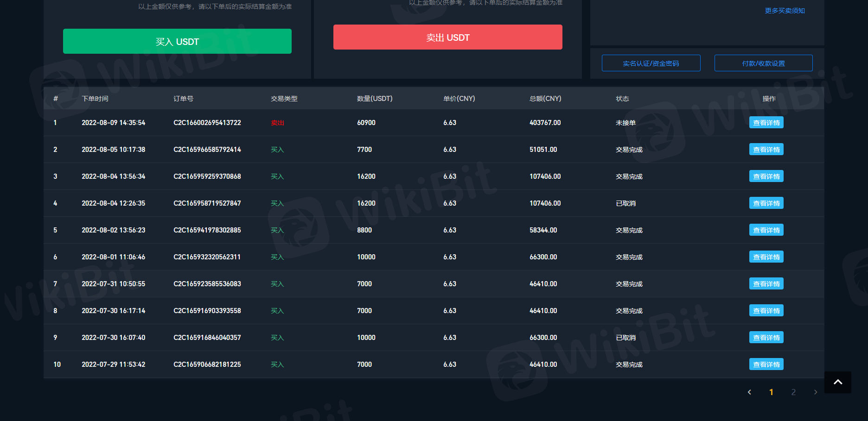Screen dimensions: 868x421
Task: View details for order C2C165906682181225
Action: [766, 364]
